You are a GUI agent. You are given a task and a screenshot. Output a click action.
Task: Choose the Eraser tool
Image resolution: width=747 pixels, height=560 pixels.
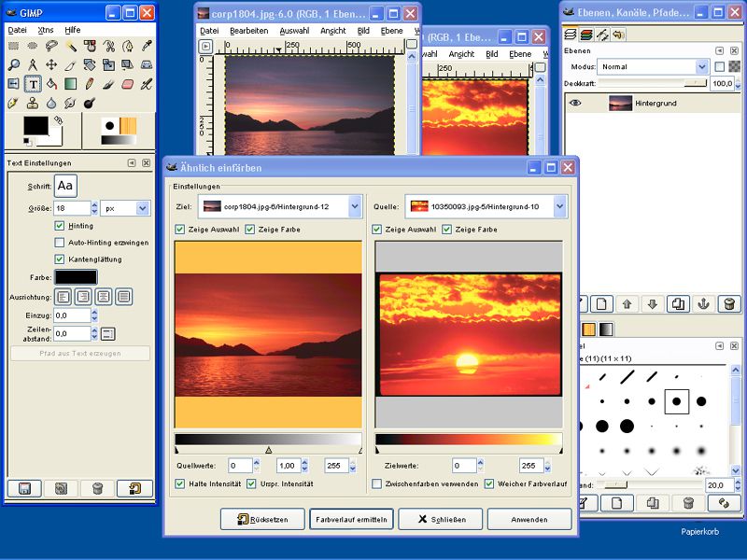127,83
